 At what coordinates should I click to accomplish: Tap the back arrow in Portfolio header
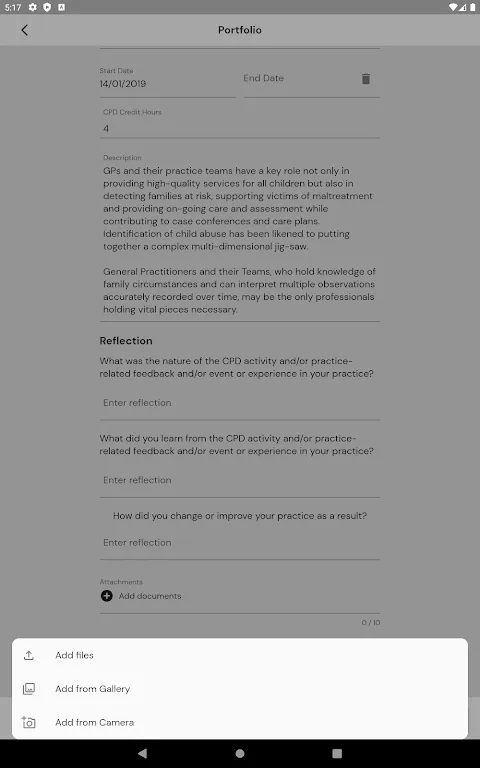(x=24, y=30)
